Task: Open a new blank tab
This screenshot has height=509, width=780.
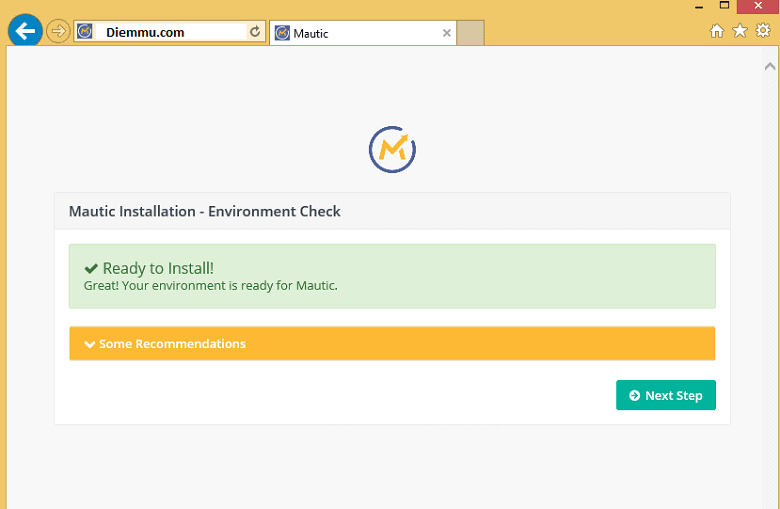Action: click(x=470, y=33)
